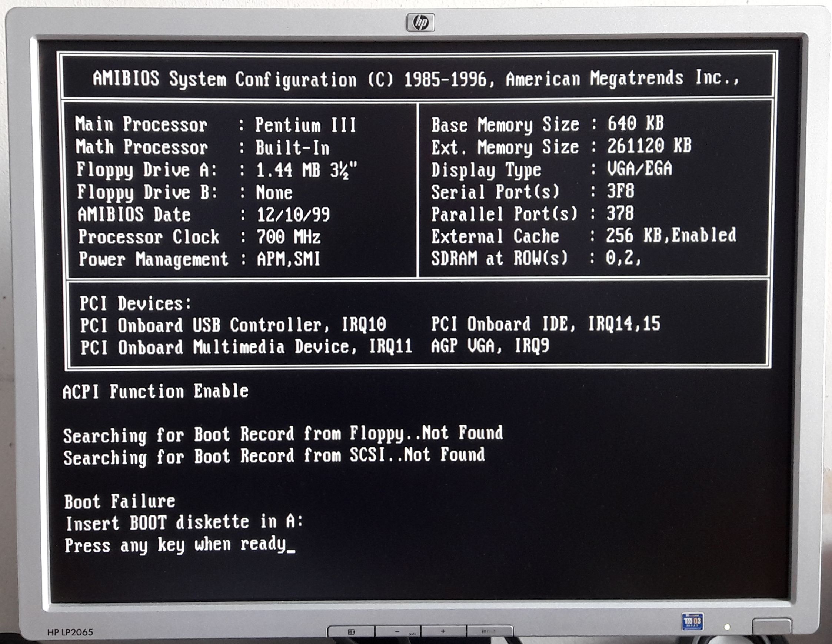This screenshot has width=832, height=644.
Task: Click 'PCI Onboard IDE, IRQ14,15' line
Action: [x=546, y=324]
